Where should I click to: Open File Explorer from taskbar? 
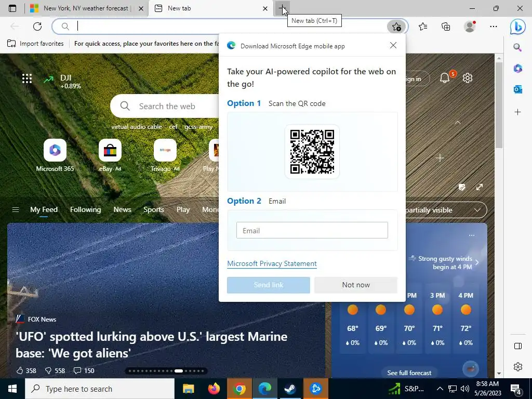[188, 389]
